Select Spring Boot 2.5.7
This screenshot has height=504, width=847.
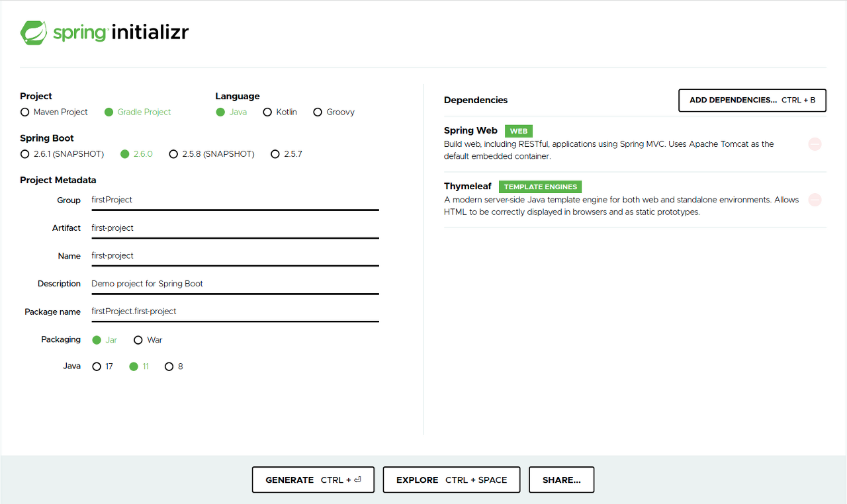[x=287, y=154]
